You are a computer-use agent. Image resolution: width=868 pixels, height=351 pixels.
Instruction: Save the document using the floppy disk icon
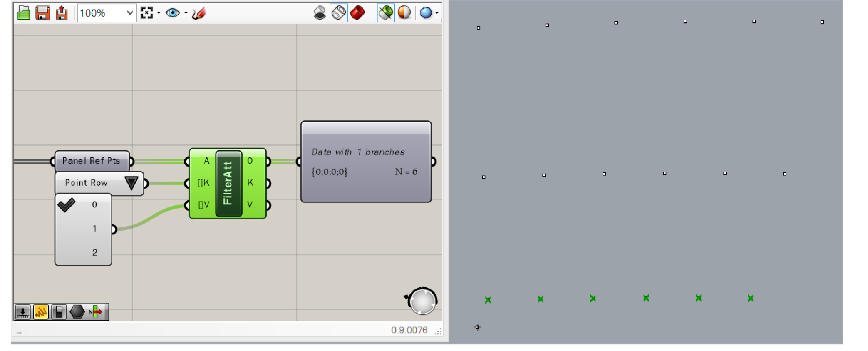tap(42, 13)
